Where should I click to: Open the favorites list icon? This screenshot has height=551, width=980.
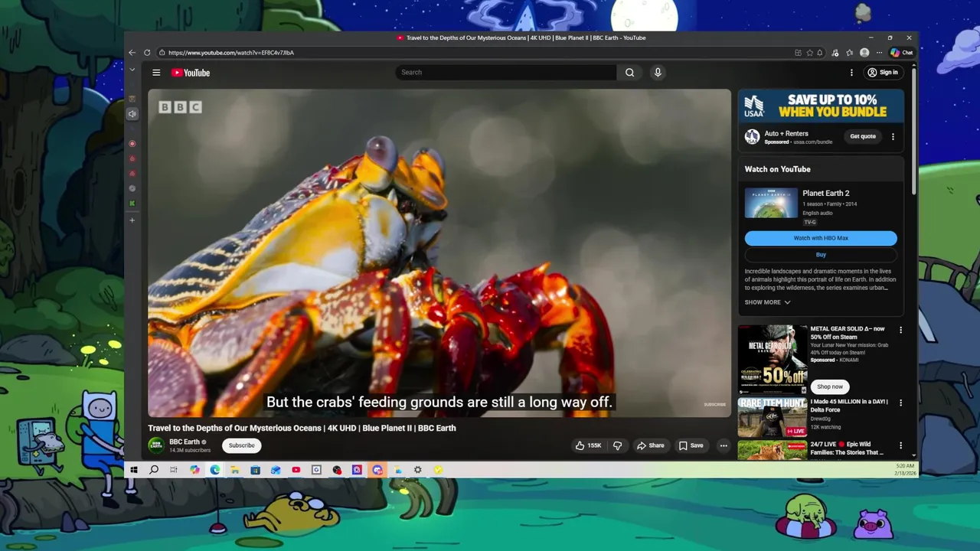(x=850, y=53)
